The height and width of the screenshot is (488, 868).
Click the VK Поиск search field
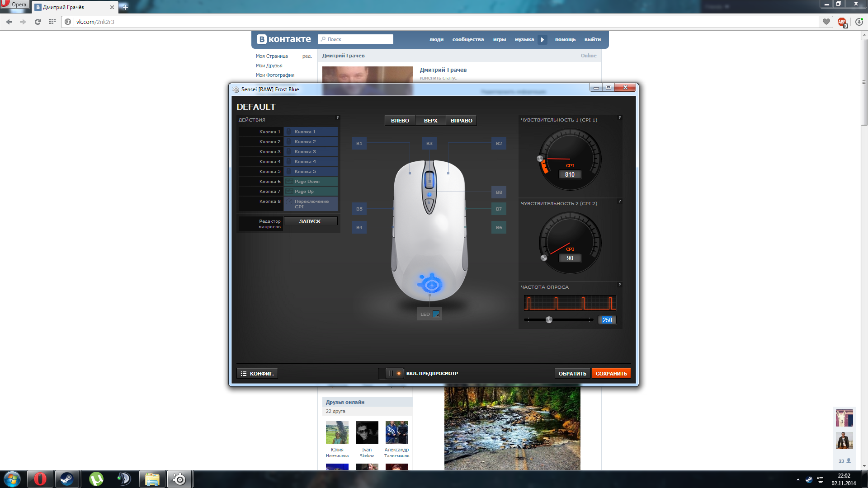click(x=355, y=39)
